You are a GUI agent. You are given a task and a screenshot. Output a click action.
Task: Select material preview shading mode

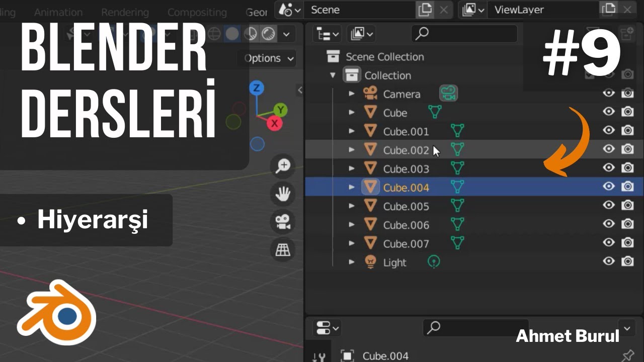pyautogui.click(x=251, y=34)
